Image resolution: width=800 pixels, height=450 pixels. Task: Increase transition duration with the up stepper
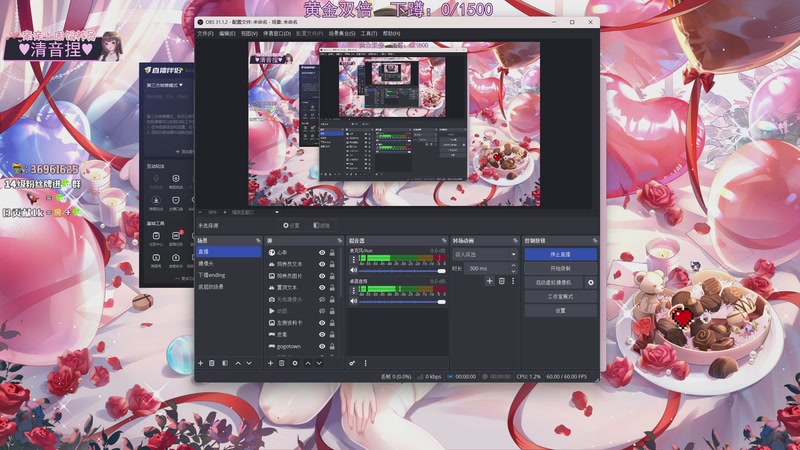coord(513,265)
